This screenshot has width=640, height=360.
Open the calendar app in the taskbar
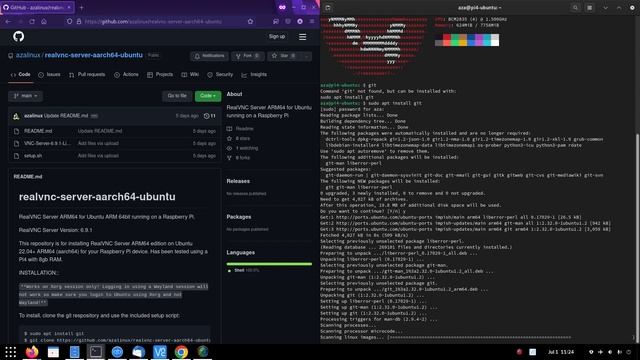coord(53,352)
